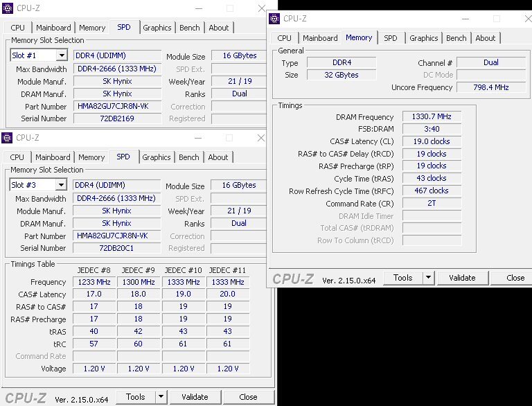Click JEDEC #9 frequency 1300 MHz

[139, 282]
